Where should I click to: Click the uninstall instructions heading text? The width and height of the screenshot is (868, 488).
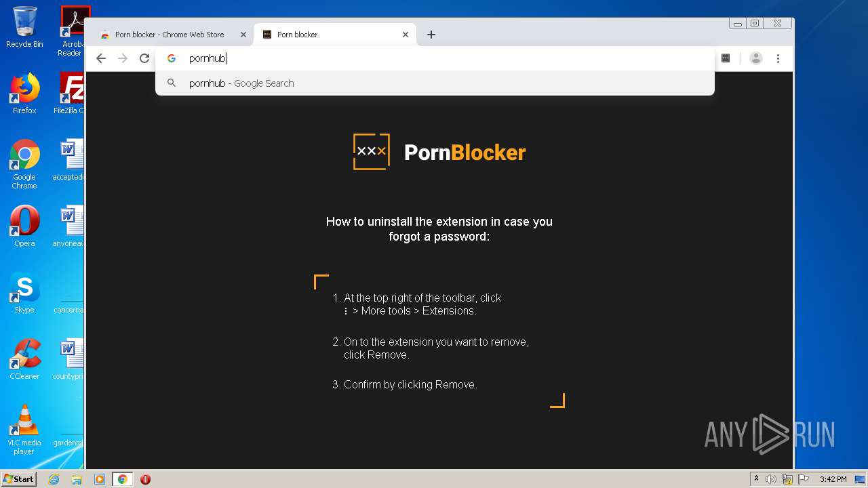click(x=439, y=229)
